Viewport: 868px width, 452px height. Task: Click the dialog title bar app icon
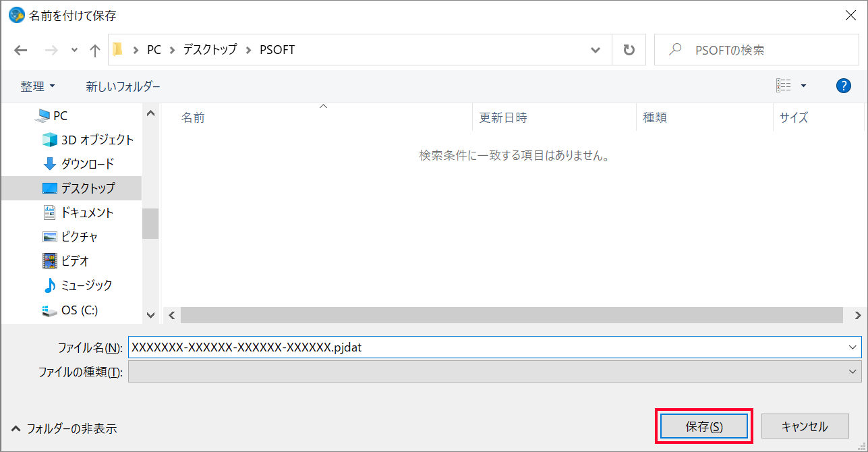tap(16, 15)
